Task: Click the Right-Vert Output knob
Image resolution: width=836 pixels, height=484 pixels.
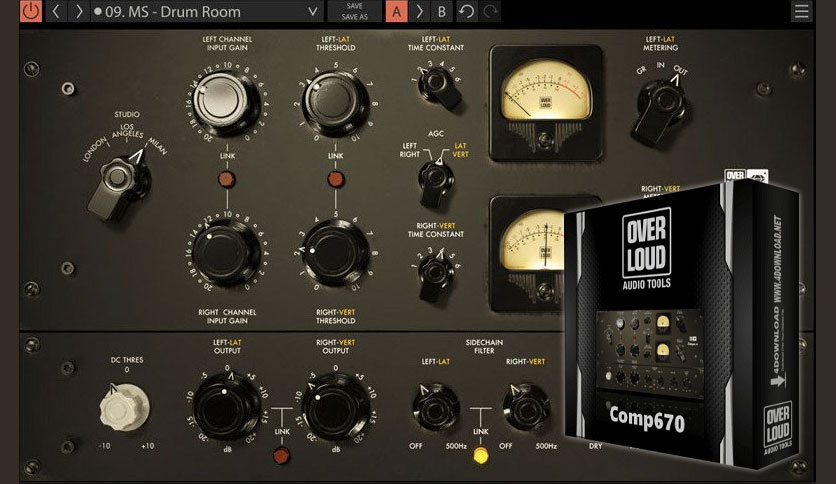Action: click(x=335, y=408)
